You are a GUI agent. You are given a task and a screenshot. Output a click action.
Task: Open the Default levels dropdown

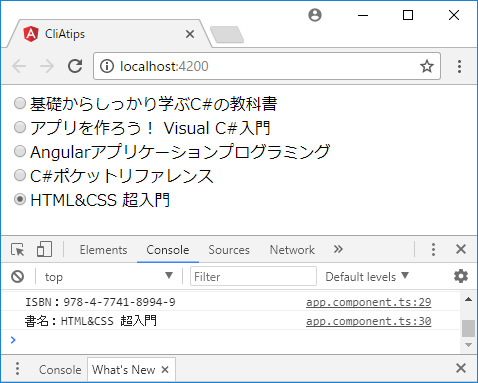tap(367, 277)
